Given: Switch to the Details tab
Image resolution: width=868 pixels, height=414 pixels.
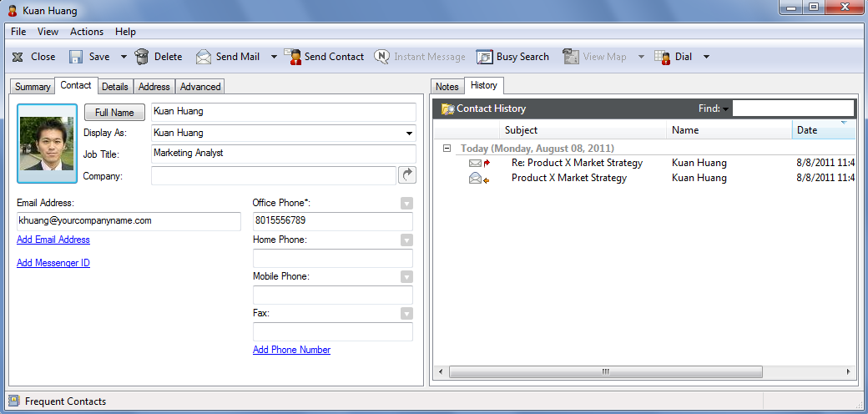Looking at the screenshot, I should (115, 87).
